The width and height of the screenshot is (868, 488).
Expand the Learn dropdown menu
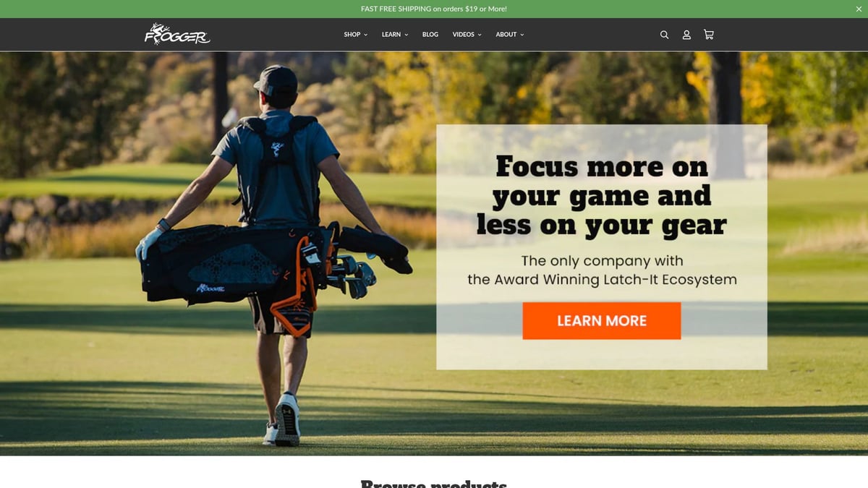(395, 35)
